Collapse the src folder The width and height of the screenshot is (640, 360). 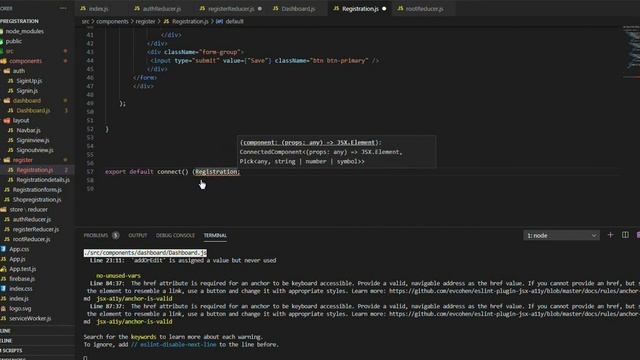[x=9, y=51]
